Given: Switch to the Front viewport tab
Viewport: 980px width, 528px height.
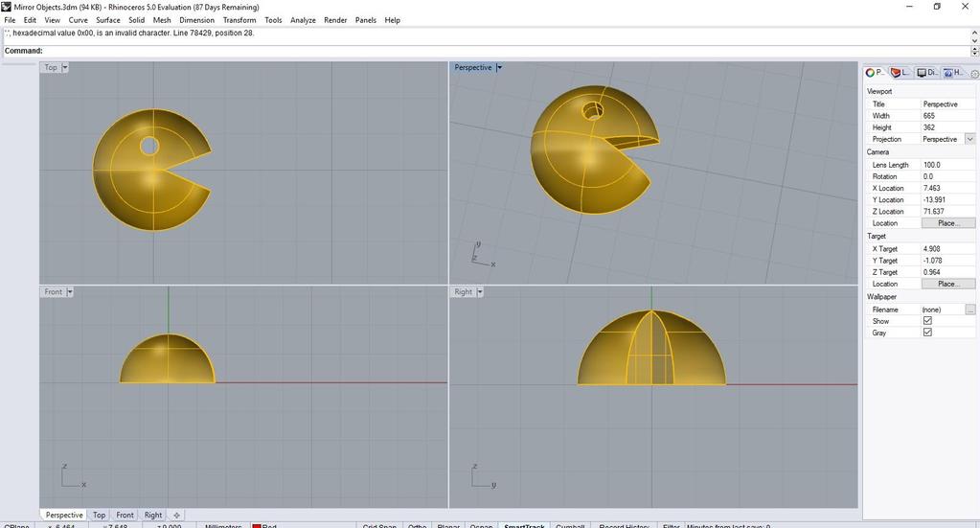Looking at the screenshot, I should [x=125, y=515].
